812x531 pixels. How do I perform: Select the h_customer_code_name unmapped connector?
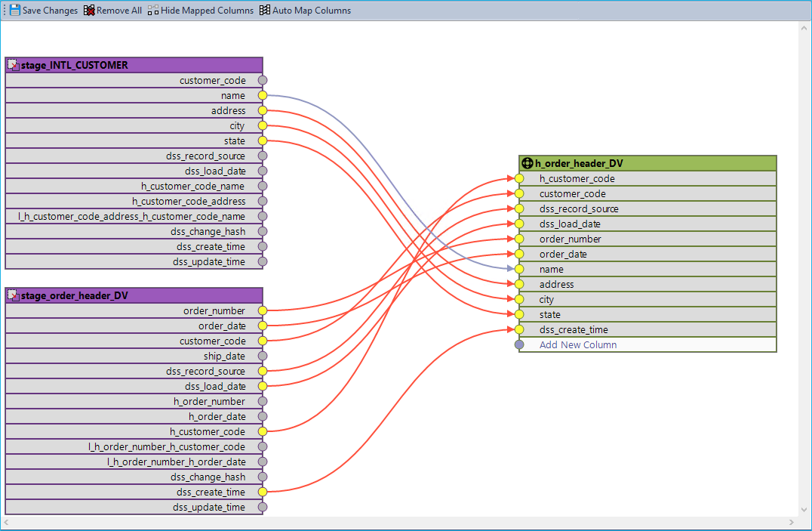click(263, 186)
